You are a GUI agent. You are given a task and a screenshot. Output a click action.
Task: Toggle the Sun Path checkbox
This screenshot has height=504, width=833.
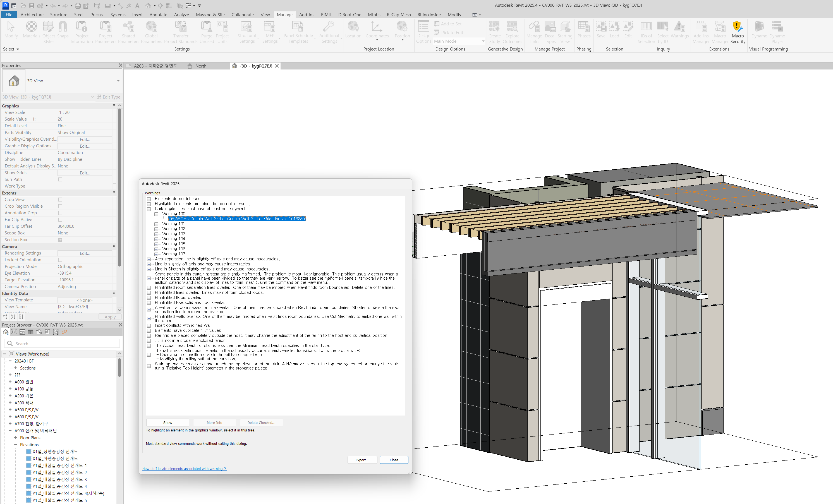(60, 179)
